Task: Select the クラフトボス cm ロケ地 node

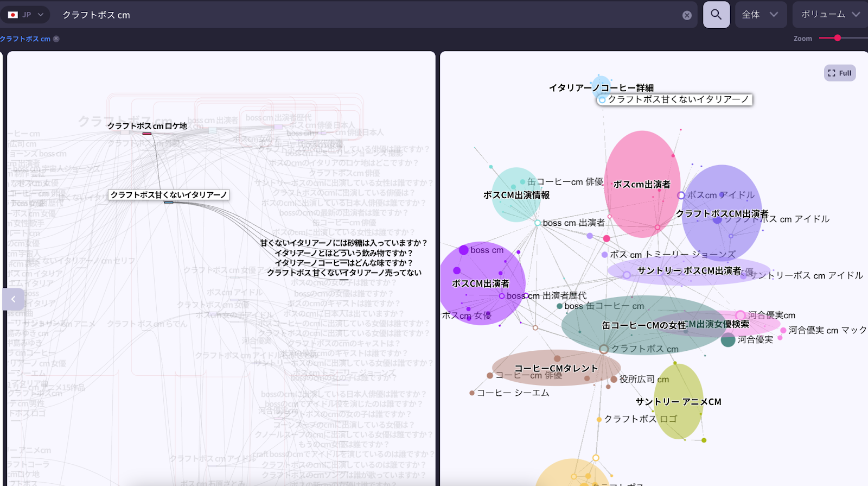Action: click(x=147, y=126)
